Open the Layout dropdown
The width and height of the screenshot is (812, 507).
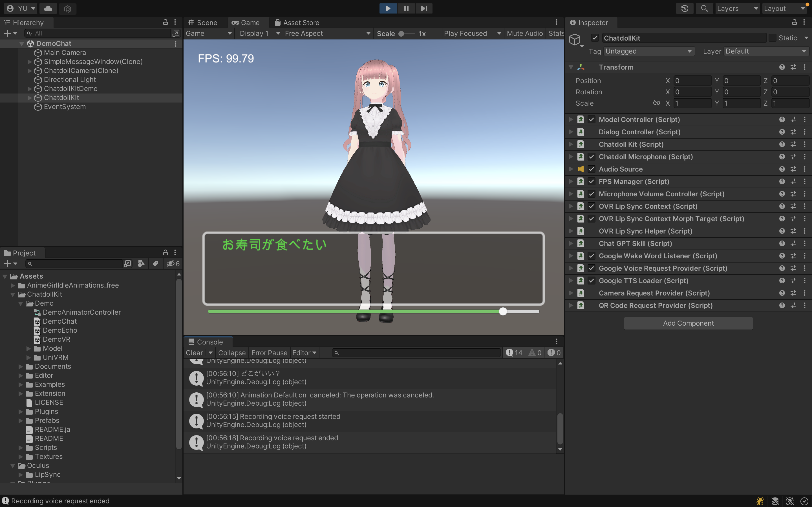[784, 8]
